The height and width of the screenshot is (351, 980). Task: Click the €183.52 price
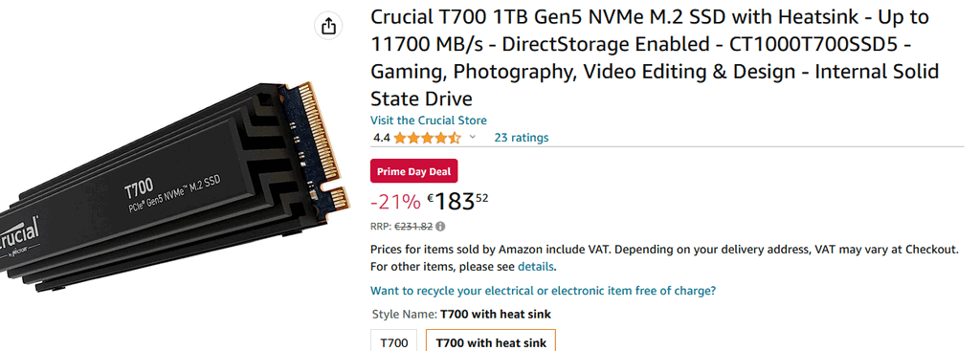tap(457, 202)
